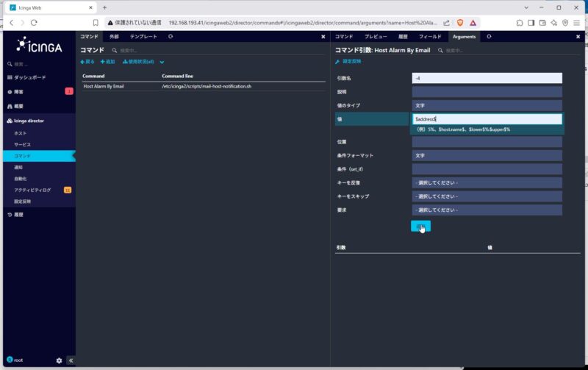
Task: Select the Arguments tab
Action: tap(464, 36)
